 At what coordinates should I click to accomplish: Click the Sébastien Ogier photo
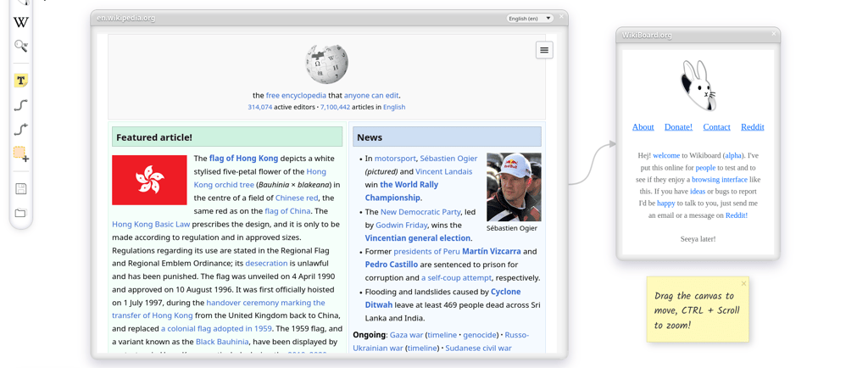click(x=514, y=187)
